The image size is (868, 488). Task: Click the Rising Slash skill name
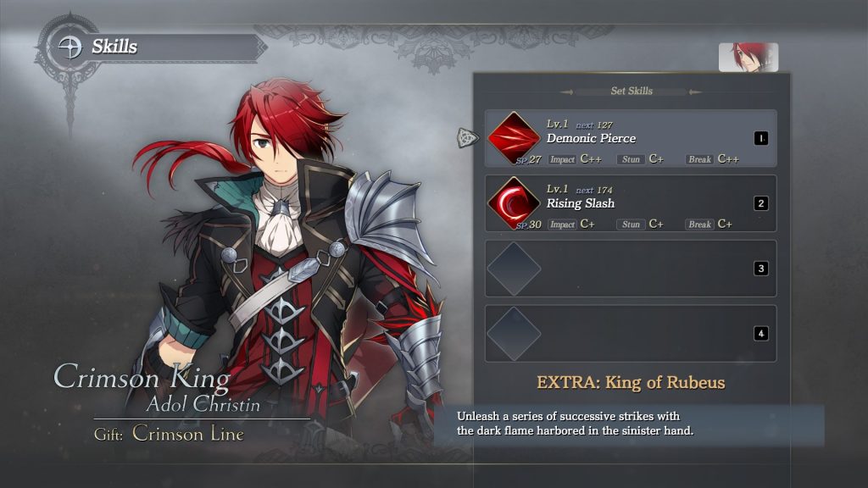pyautogui.click(x=580, y=203)
